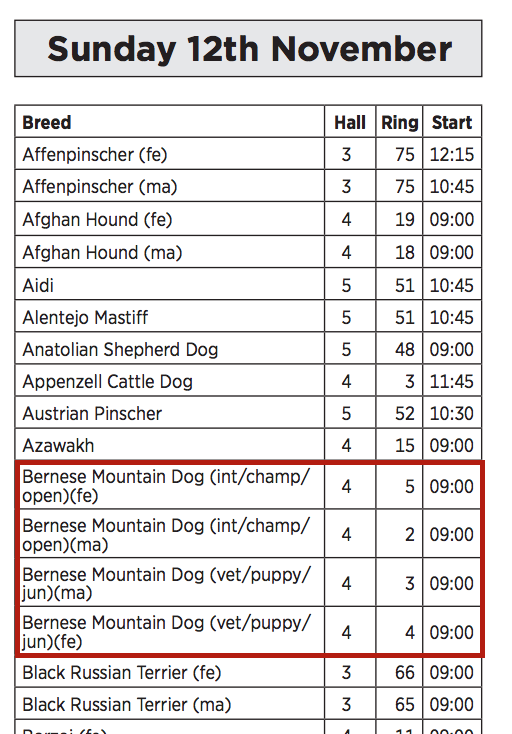Click Black Russian Terrier (fe) row
The width and height of the screenshot is (512, 734).
pyautogui.click(x=249, y=672)
